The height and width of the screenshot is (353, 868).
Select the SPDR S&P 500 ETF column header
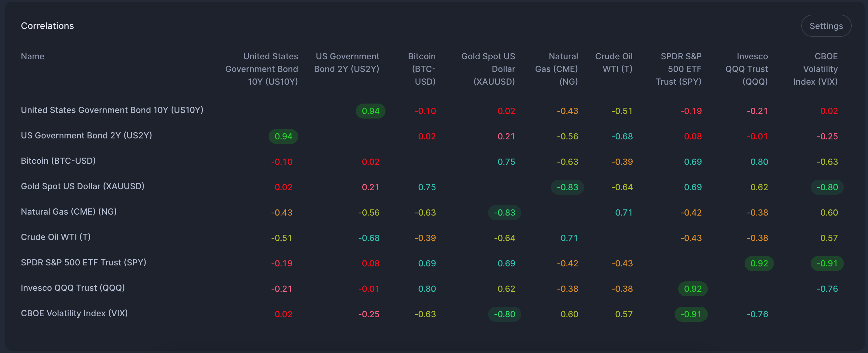(x=679, y=69)
